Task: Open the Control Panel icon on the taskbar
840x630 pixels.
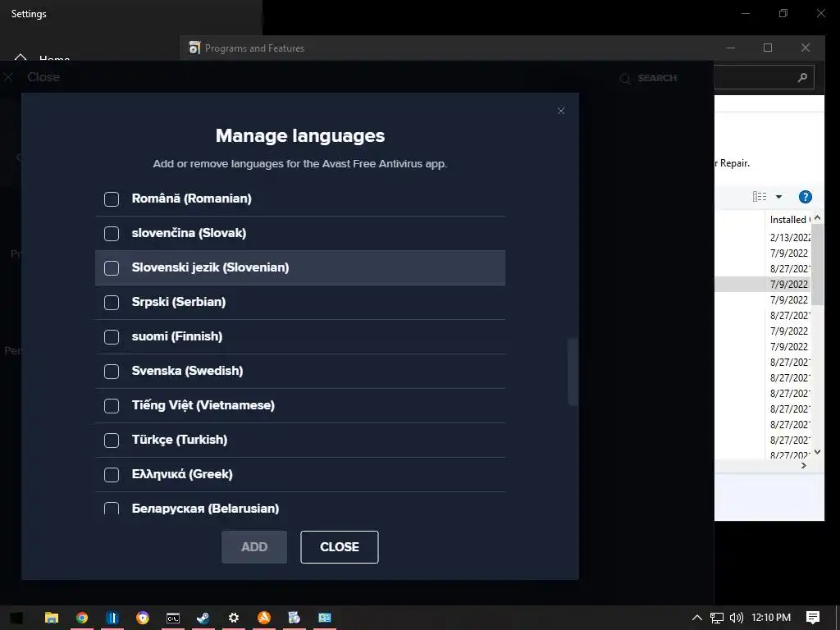Action: tap(325, 618)
